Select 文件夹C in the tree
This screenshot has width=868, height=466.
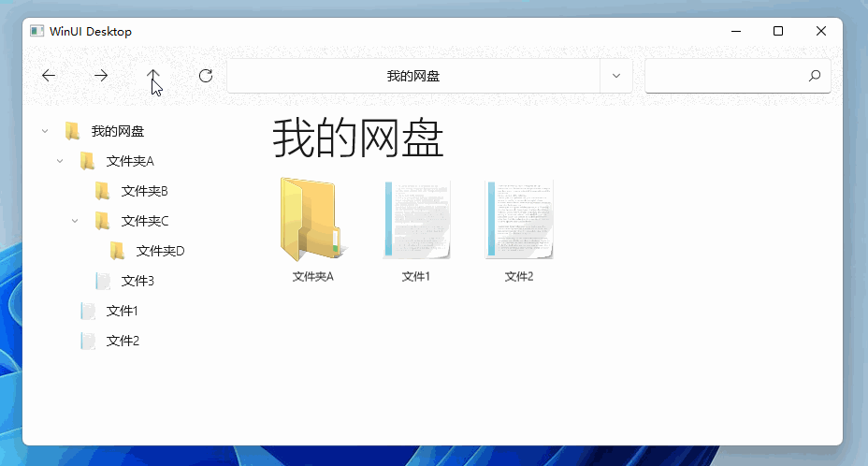click(x=144, y=221)
